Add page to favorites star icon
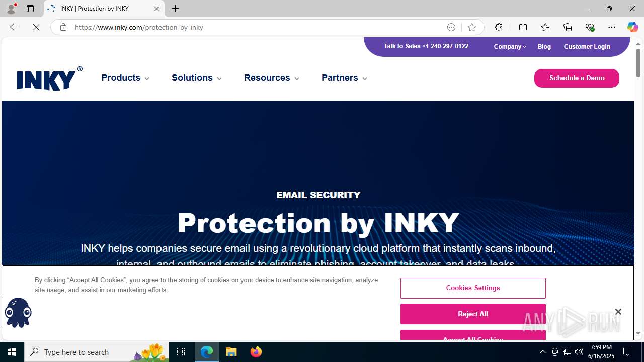This screenshot has width=644, height=362. pos(471,27)
